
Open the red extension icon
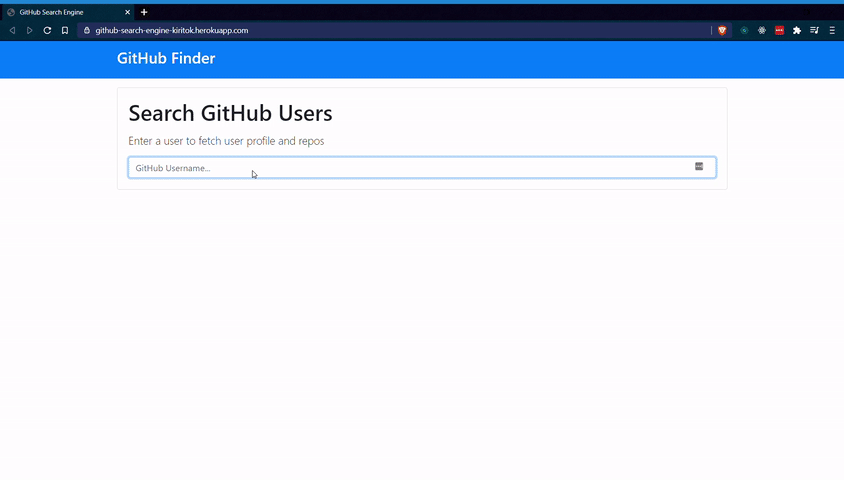(x=779, y=31)
